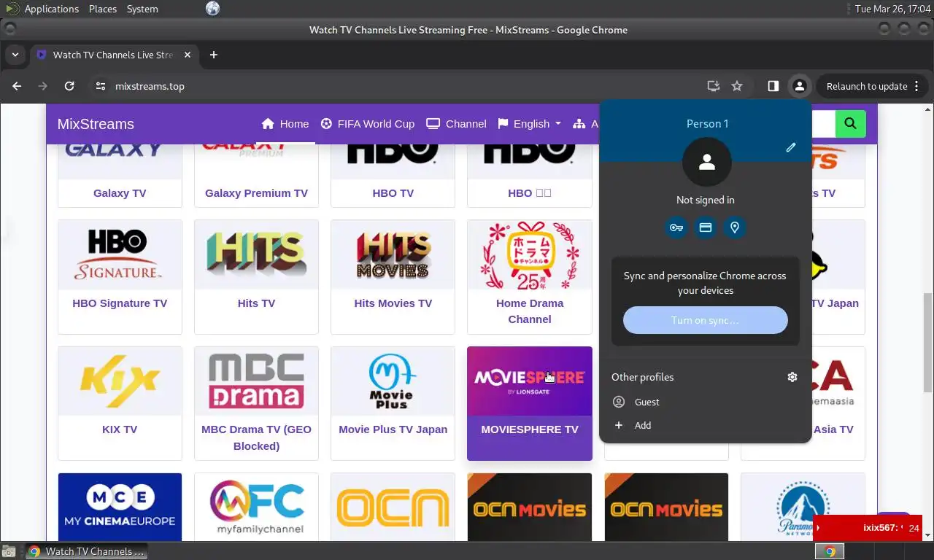The height and width of the screenshot is (560, 934).
Task: Click the clock showing Tue Mar 26
Action: click(892, 9)
